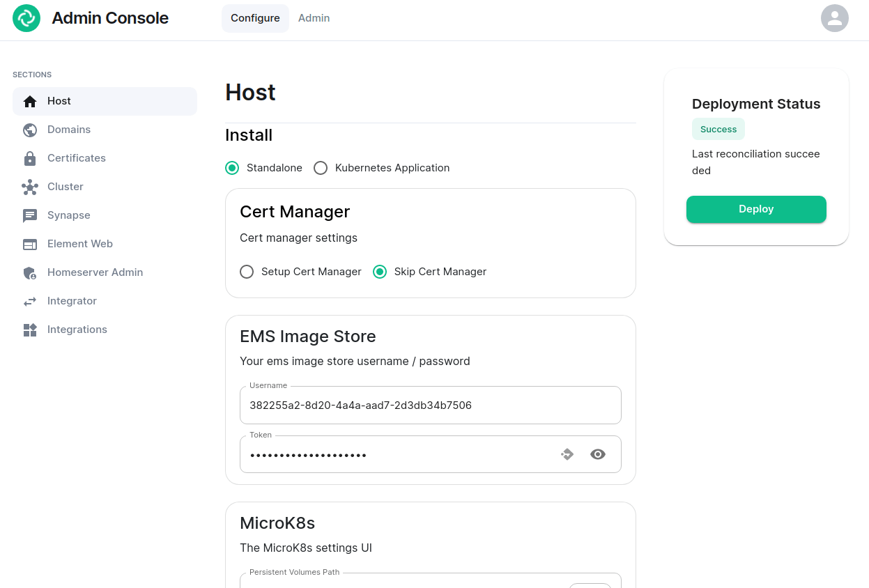Choose Setup Cert Manager option

click(247, 272)
